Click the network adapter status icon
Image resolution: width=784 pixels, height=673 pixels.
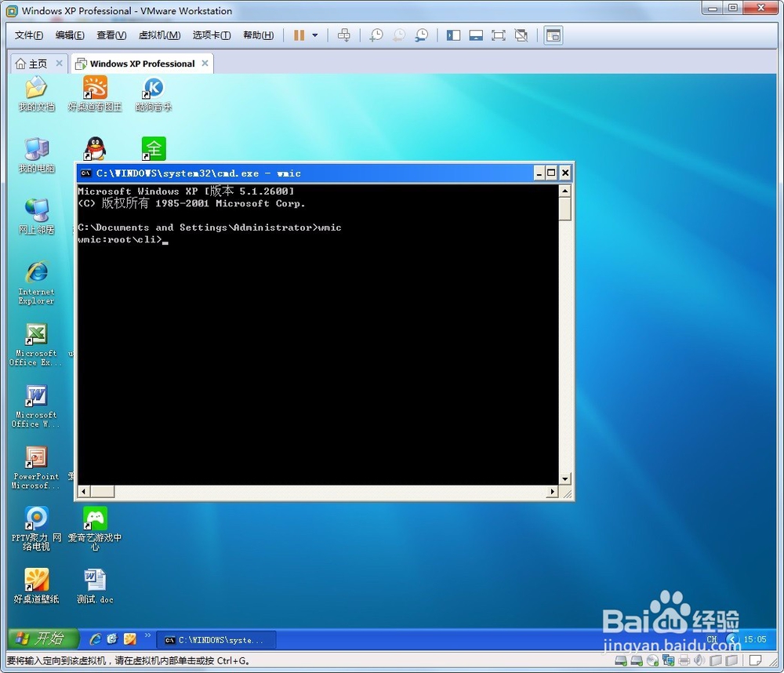point(668,660)
